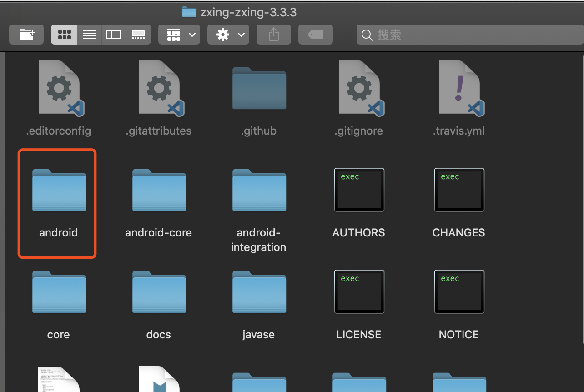Select the NOTICE exec file icon
Screen dimensions: 584x392
(459, 292)
